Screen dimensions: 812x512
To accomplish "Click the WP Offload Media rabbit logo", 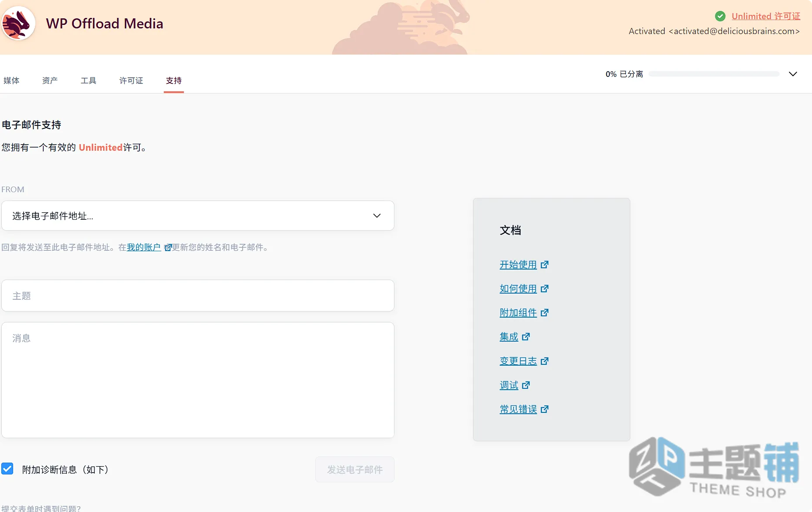I will click(18, 23).
